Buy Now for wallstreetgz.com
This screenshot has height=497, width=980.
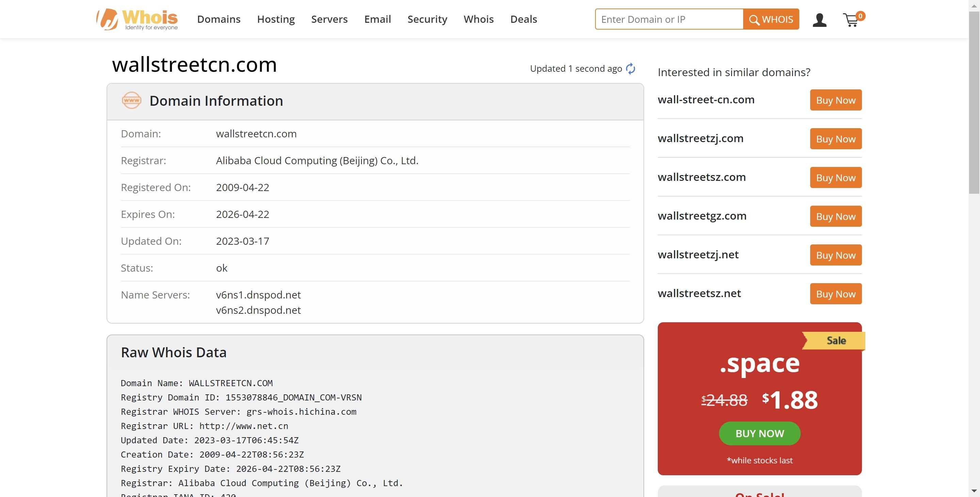point(835,216)
